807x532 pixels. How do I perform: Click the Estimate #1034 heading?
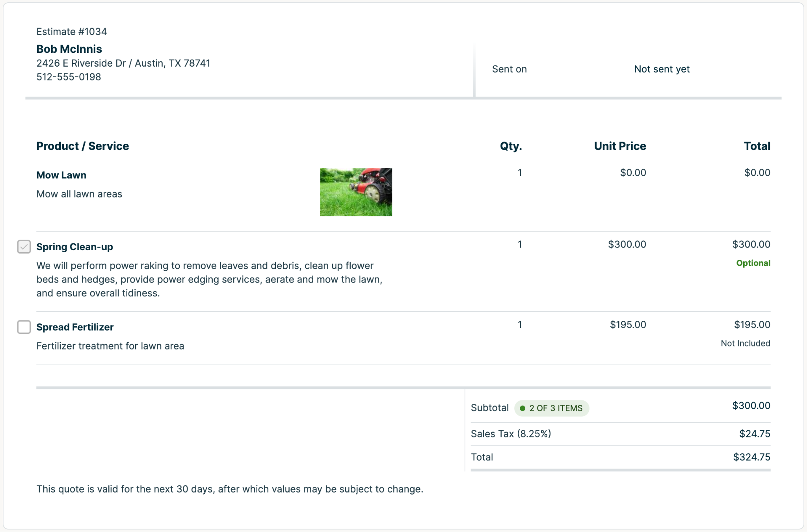pos(72,32)
